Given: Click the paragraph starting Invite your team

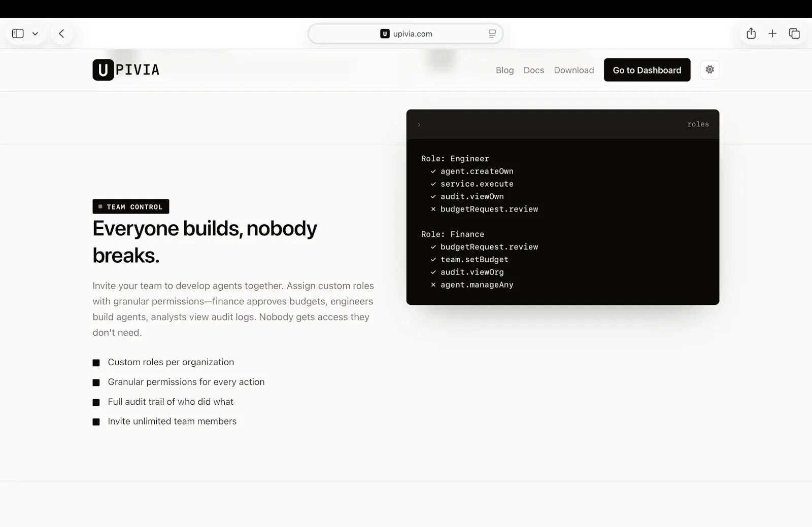Looking at the screenshot, I should click(233, 309).
